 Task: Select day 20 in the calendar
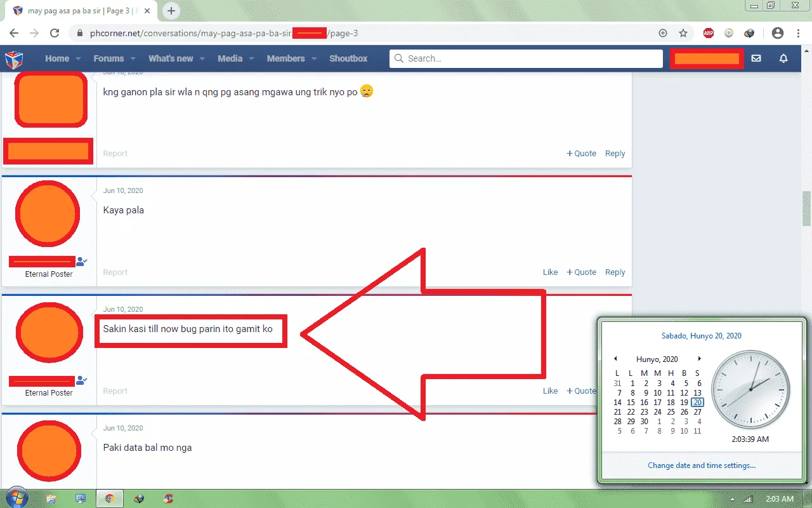click(x=698, y=402)
